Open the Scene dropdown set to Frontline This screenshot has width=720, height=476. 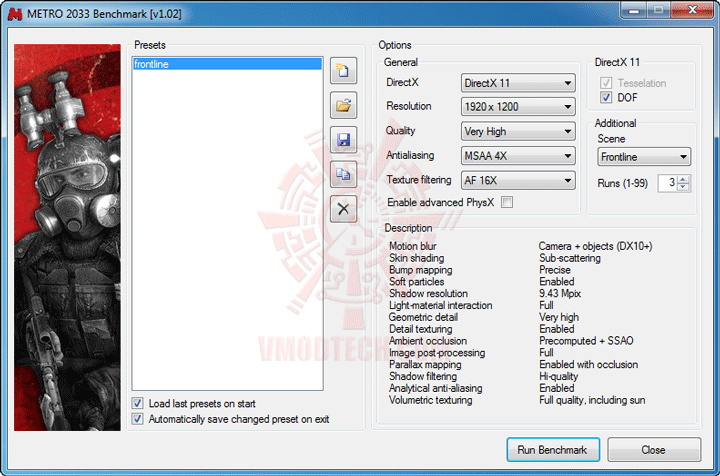[644, 157]
